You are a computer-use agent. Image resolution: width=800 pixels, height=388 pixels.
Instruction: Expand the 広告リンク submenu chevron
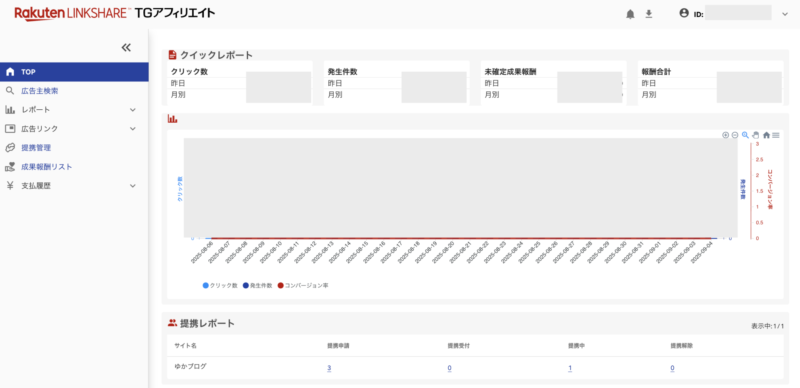pos(133,129)
